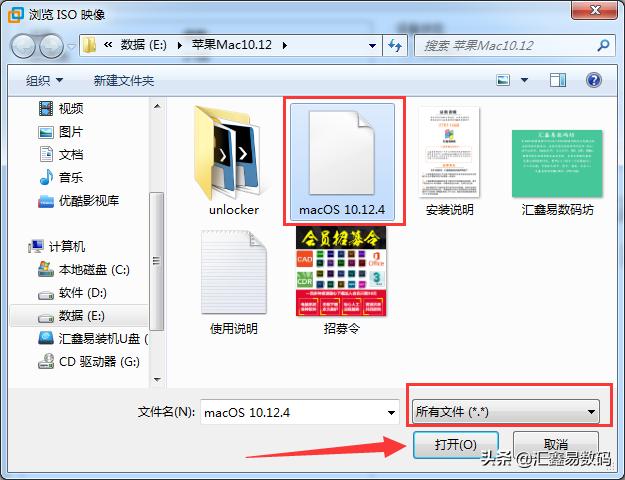Open the unlocker folder
Image resolution: width=625 pixels, height=480 pixels.
point(234,160)
